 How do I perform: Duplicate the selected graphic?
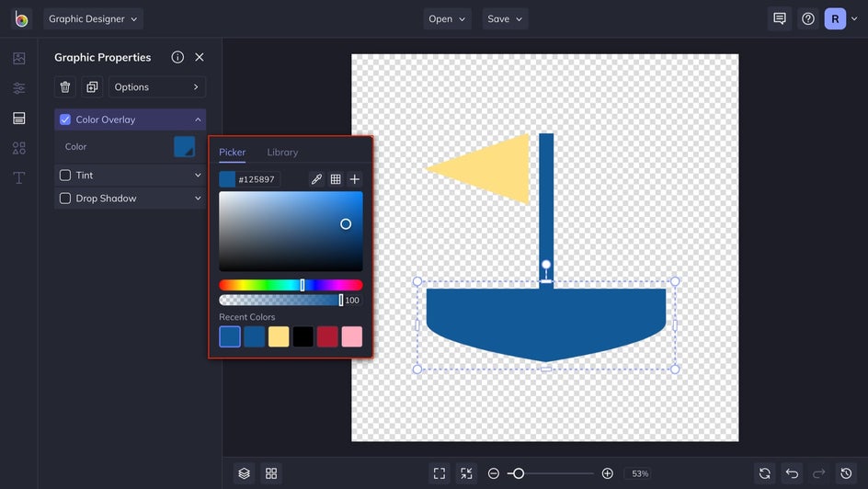pyautogui.click(x=92, y=86)
